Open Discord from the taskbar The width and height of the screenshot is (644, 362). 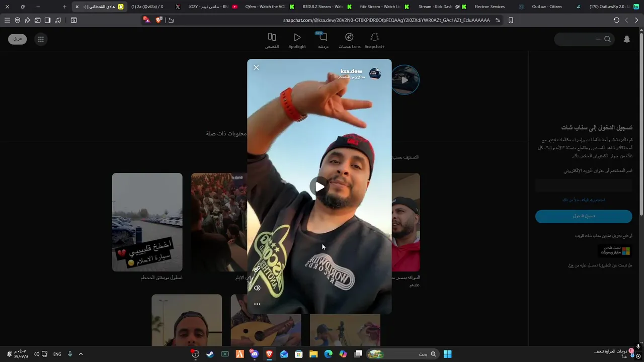coord(254,354)
